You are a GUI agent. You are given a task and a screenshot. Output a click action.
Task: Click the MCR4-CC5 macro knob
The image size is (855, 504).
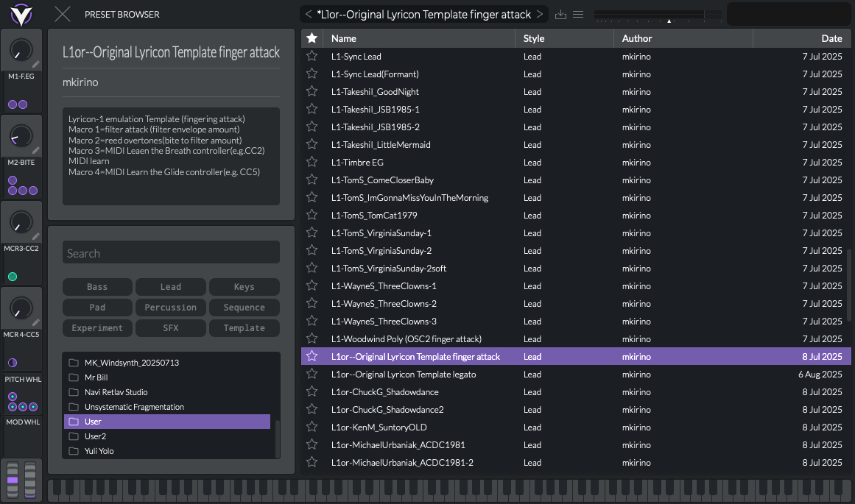(21, 309)
